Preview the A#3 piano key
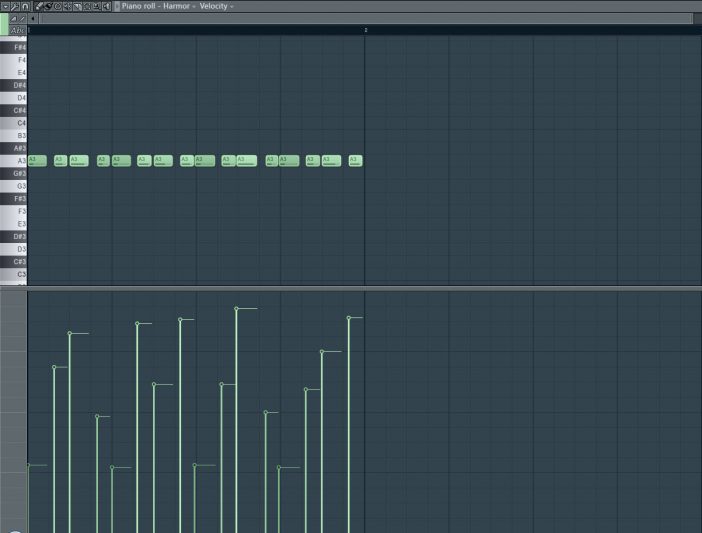The image size is (702, 533). pyautogui.click(x=13, y=148)
